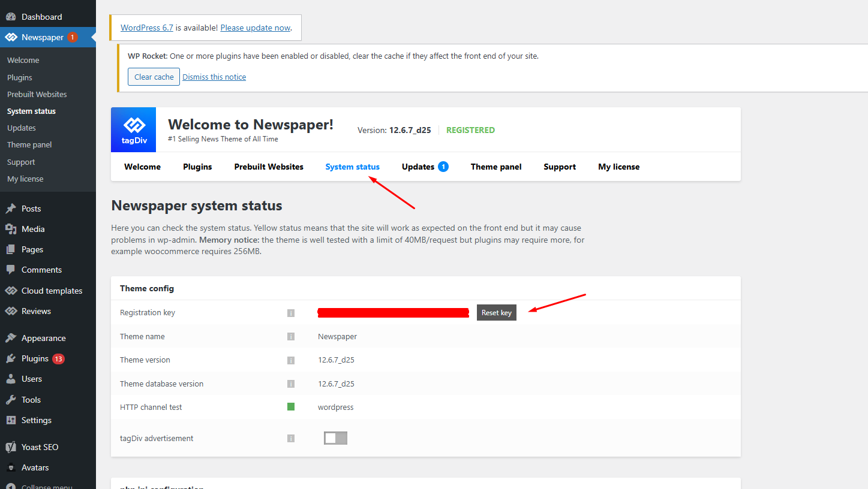Click the Tools wrench icon
The width and height of the screenshot is (868, 489).
point(11,400)
